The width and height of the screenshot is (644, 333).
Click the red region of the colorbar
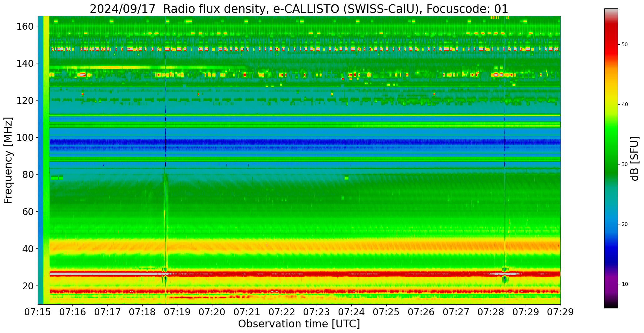611,41
